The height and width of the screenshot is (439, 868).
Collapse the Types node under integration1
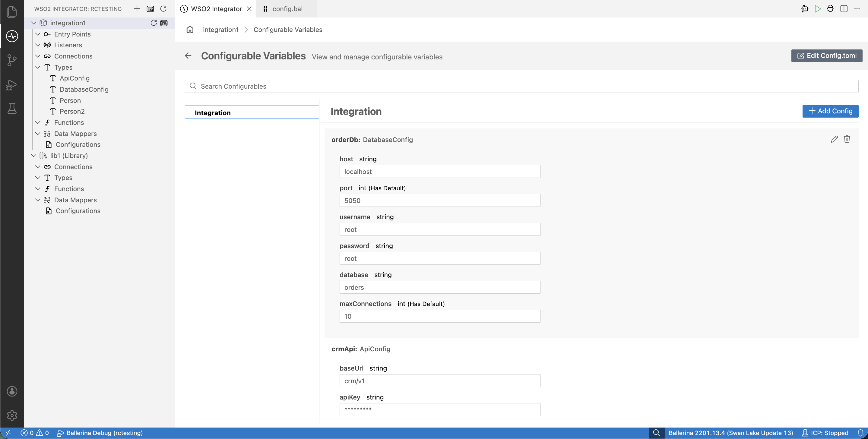click(38, 67)
